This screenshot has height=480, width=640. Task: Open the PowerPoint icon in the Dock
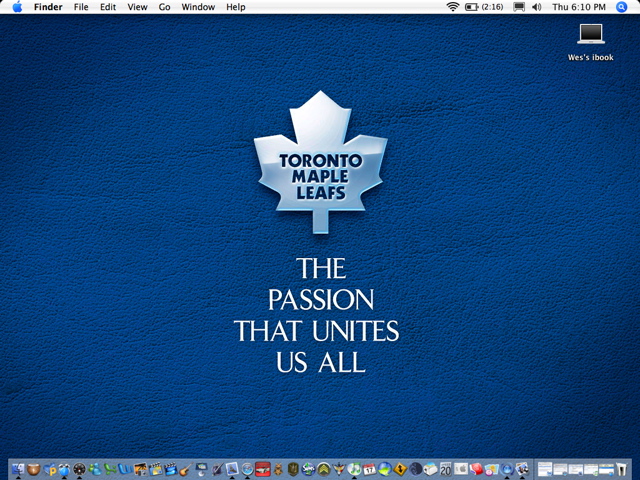(49, 469)
